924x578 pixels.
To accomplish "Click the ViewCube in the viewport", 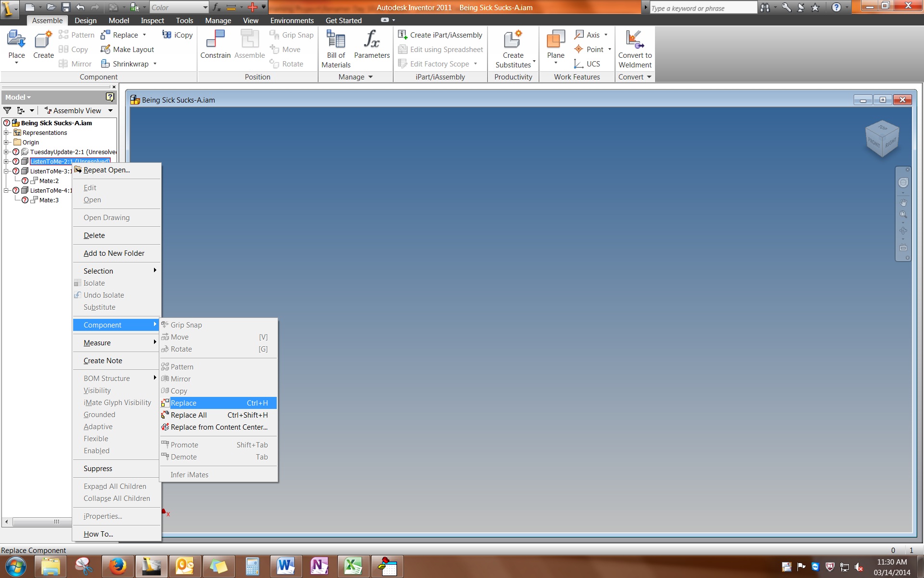I will click(882, 138).
